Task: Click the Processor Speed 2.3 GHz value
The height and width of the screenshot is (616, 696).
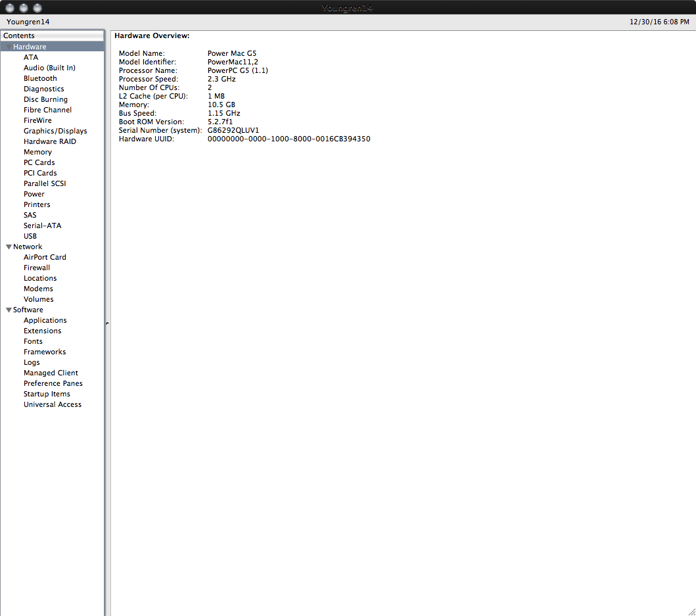Action: tap(221, 79)
